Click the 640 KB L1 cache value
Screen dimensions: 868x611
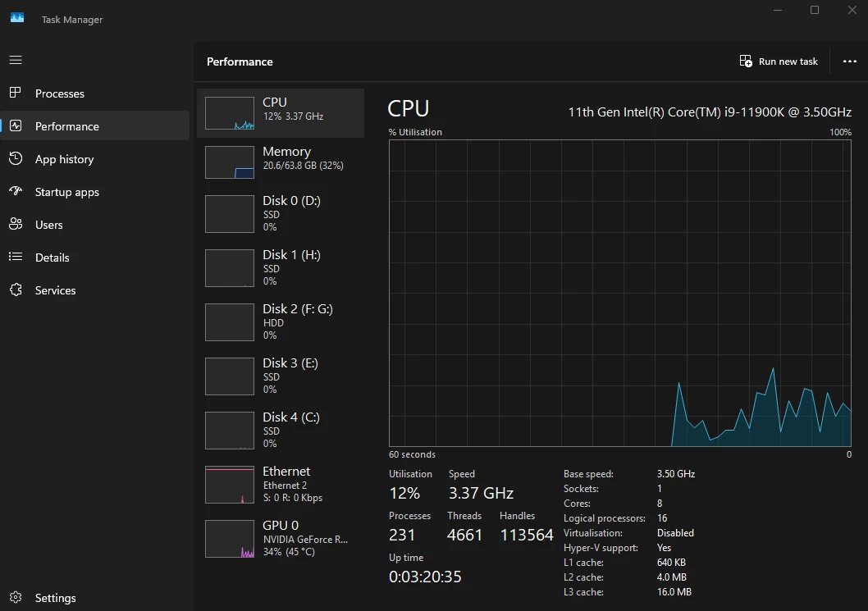coord(671,563)
